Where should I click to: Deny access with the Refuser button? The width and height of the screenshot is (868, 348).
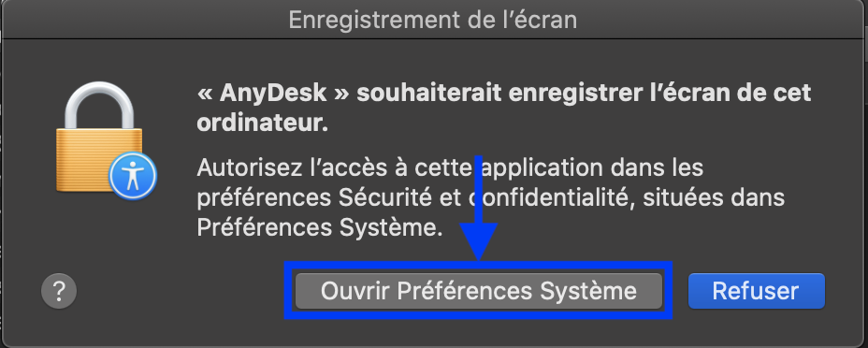pyautogui.click(x=756, y=291)
